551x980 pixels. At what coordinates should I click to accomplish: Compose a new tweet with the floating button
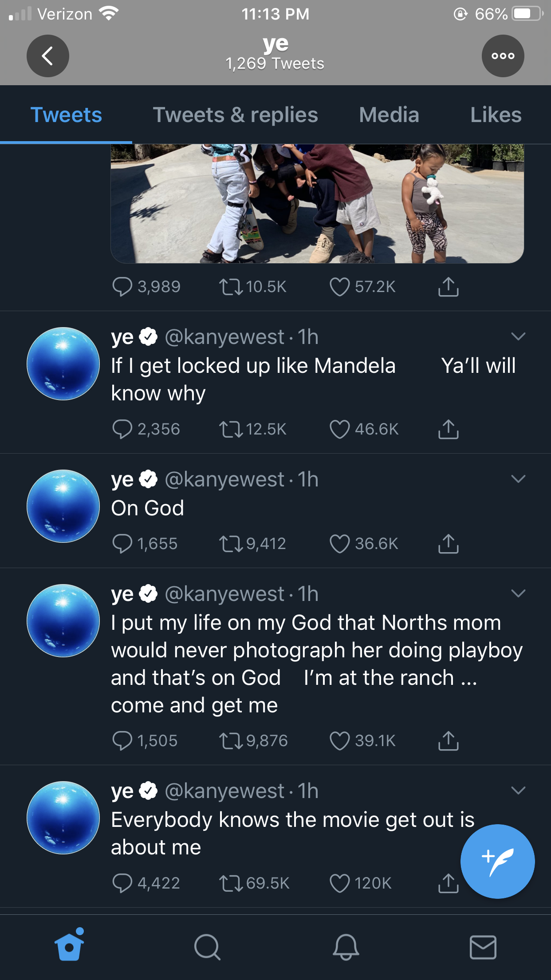click(497, 861)
